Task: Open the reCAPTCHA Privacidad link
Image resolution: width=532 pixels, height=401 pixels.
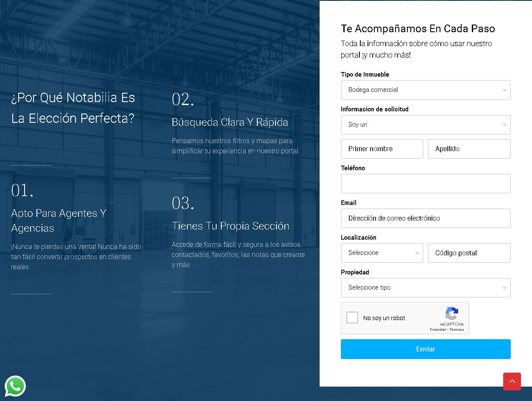Action: pyautogui.click(x=437, y=329)
